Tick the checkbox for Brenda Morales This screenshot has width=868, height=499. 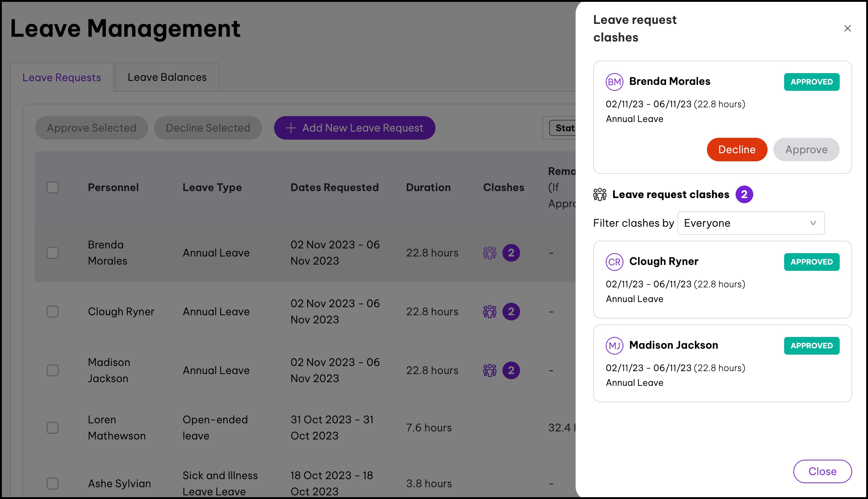tap(53, 253)
